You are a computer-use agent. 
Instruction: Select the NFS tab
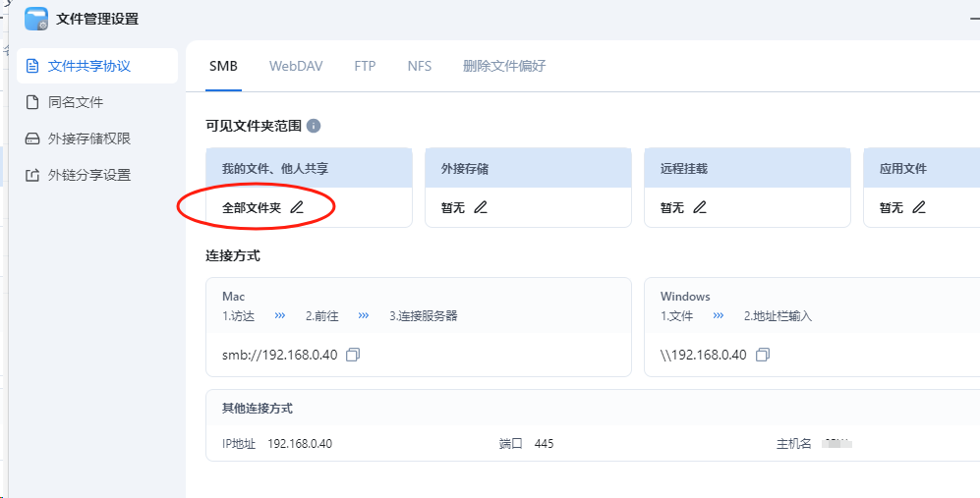coord(420,66)
